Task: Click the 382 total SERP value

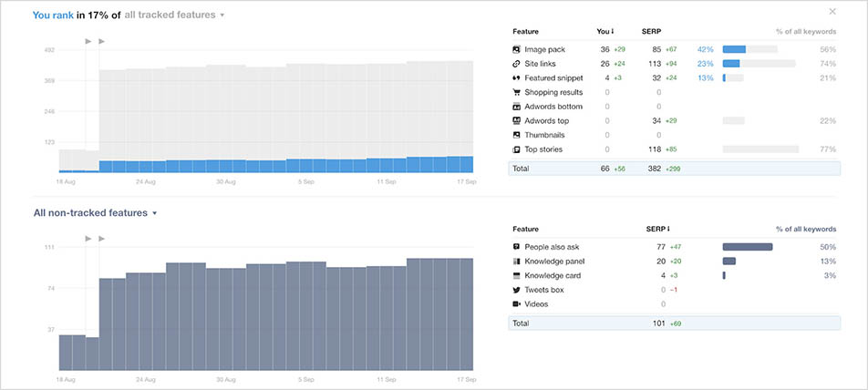Action: coord(655,169)
